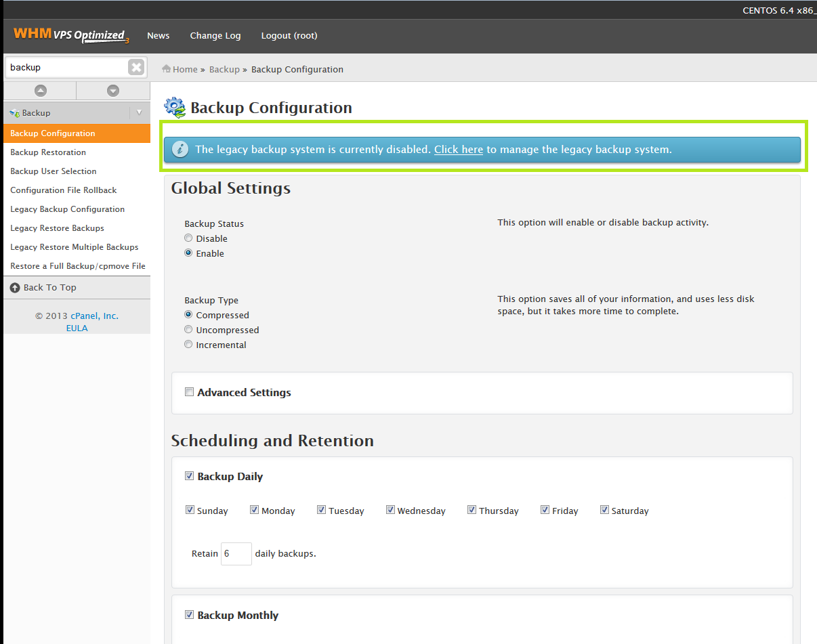This screenshot has height=644, width=817.
Task: Choose the Uncompressed backup type
Action: coord(188,330)
